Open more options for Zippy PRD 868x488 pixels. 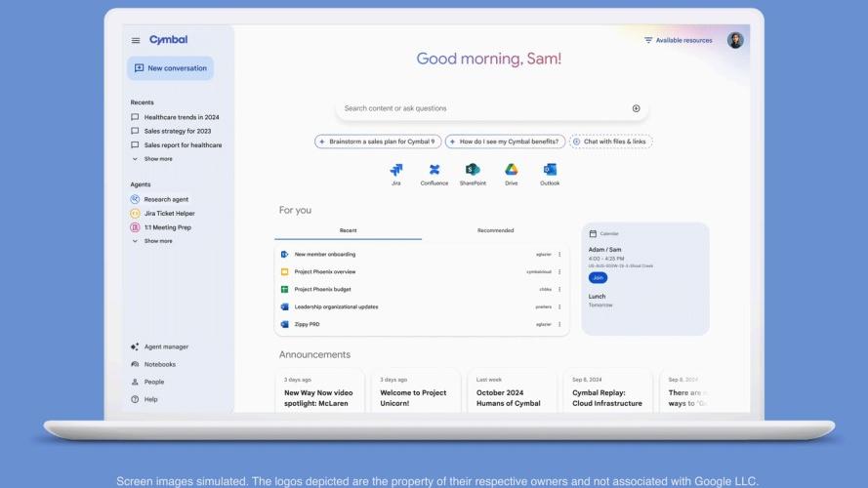point(559,325)
